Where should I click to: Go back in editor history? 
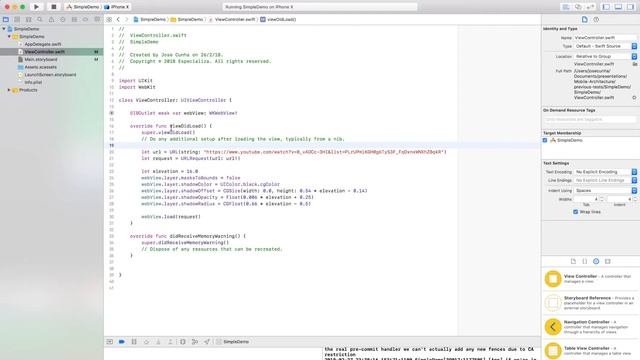coord(118,19)
